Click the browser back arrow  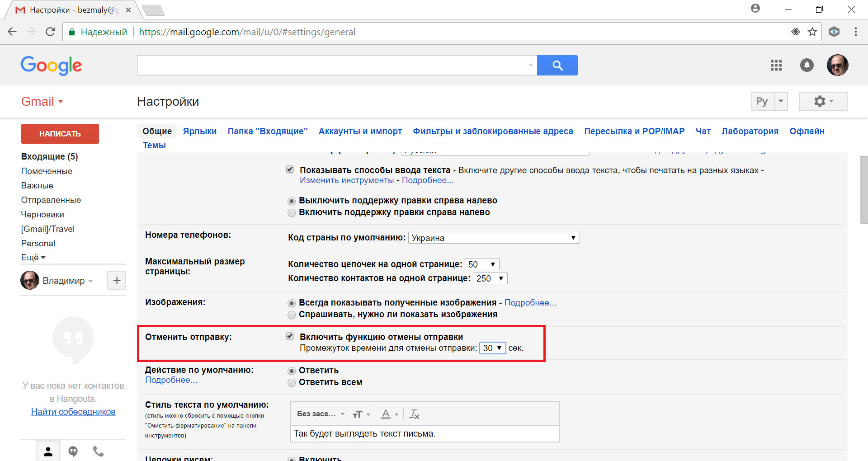click(x=12, y=32)
